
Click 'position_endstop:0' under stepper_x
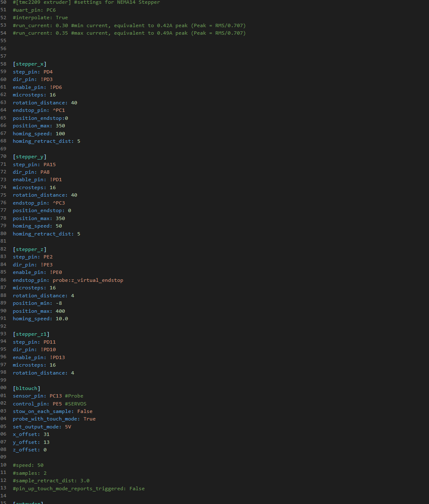(41, 118)
